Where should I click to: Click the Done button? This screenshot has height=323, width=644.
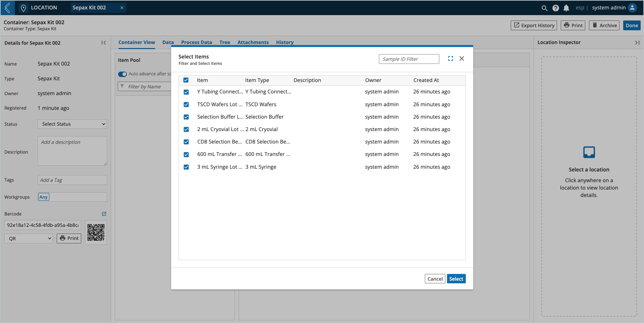(632, 26)
